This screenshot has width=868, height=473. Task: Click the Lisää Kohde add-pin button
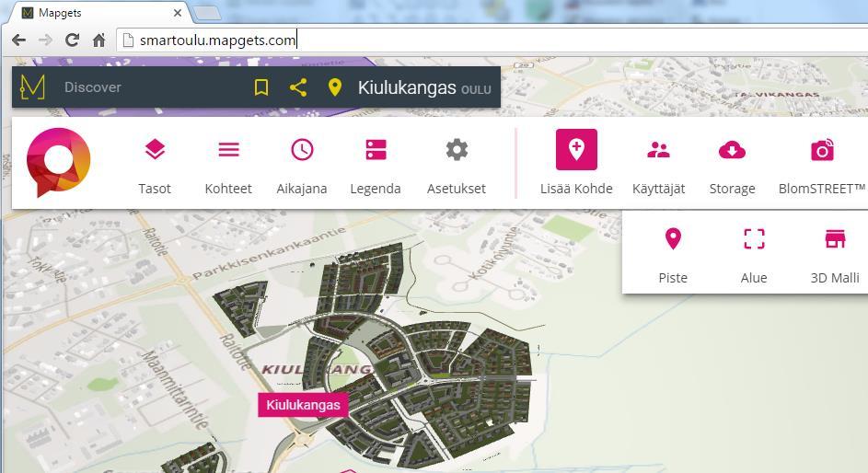pyautogui.click(x=576, y=149)
